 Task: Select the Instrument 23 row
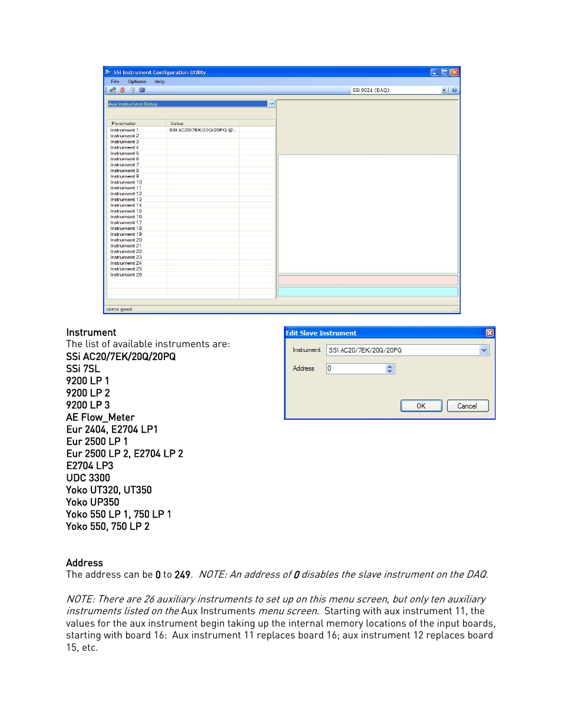pos(191,257)
